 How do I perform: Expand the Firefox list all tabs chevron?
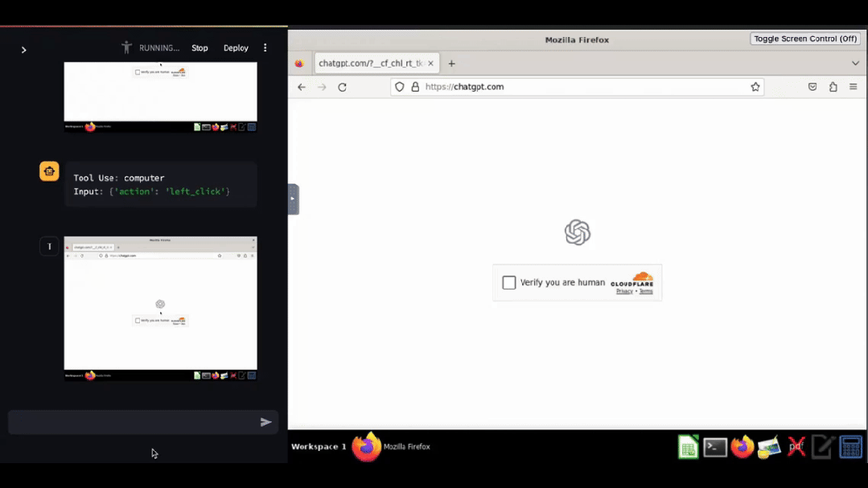[855, 64]
